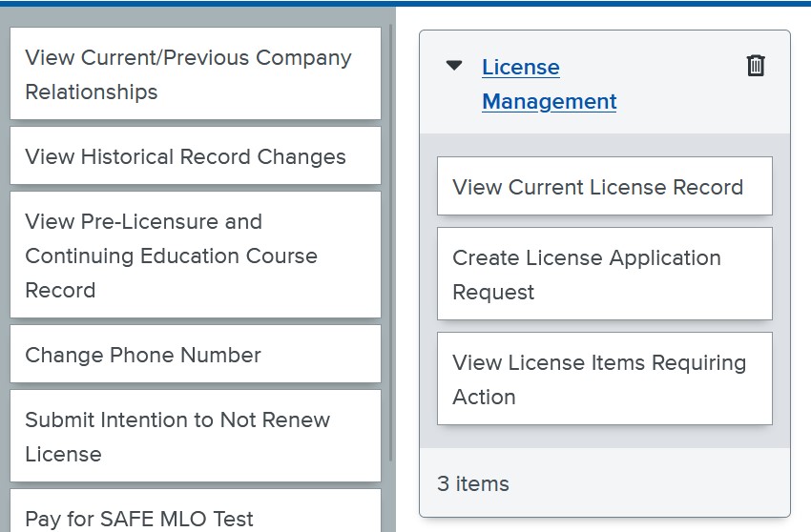Select View Current License Record item

click(x=605, y=186)
